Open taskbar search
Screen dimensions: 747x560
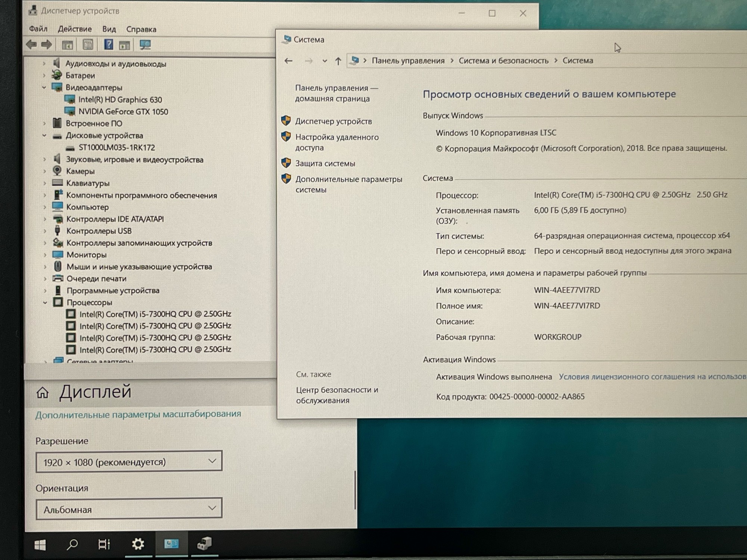(72, 544)
